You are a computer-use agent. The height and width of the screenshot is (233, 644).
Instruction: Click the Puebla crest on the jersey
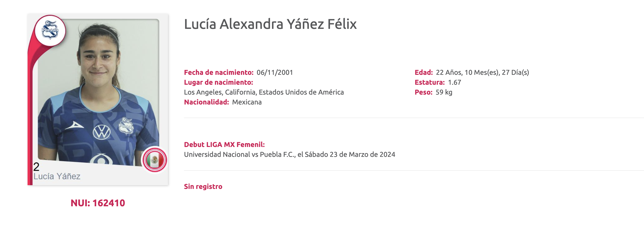[x=126, y=126]
